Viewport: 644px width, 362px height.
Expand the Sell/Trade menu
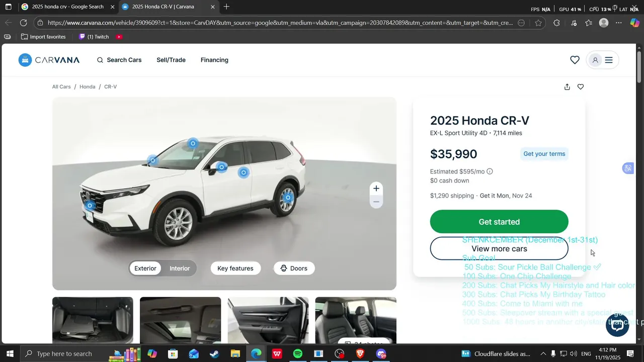(x=171, y=60)
